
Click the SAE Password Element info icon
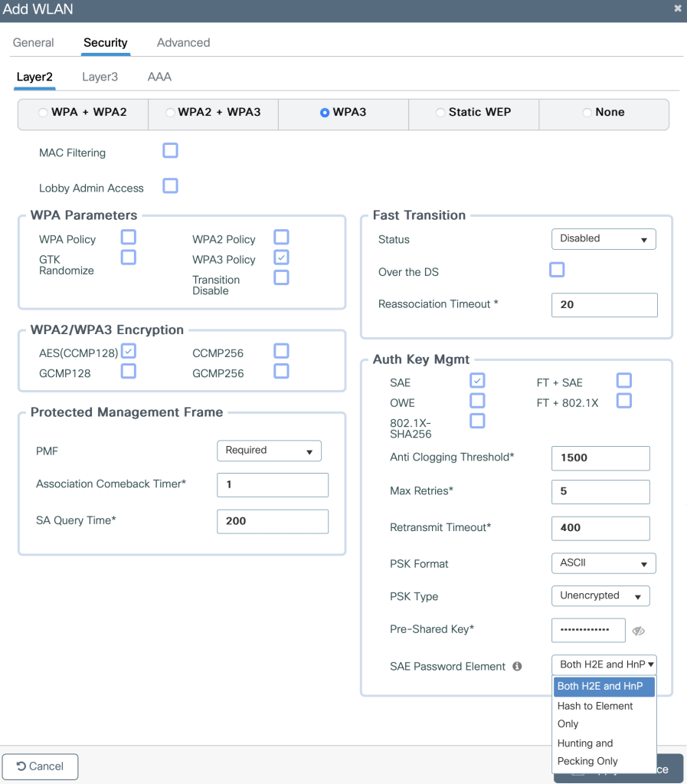517,667
